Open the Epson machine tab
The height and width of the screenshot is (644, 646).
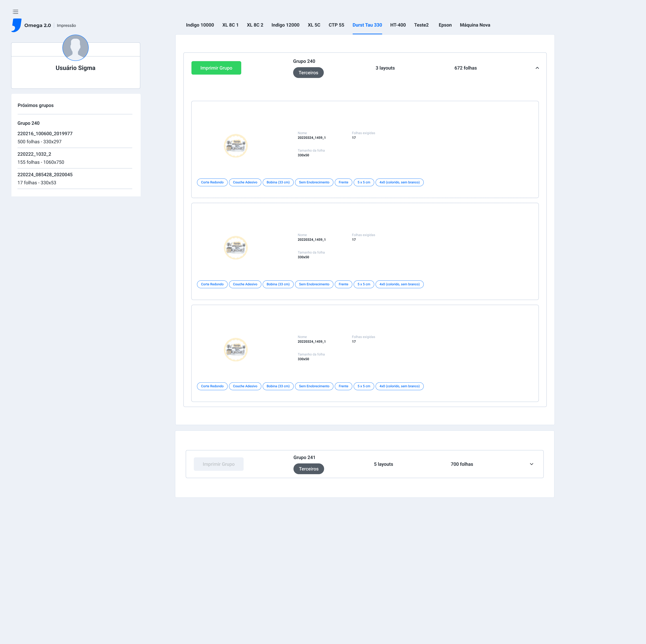(445, 25)
